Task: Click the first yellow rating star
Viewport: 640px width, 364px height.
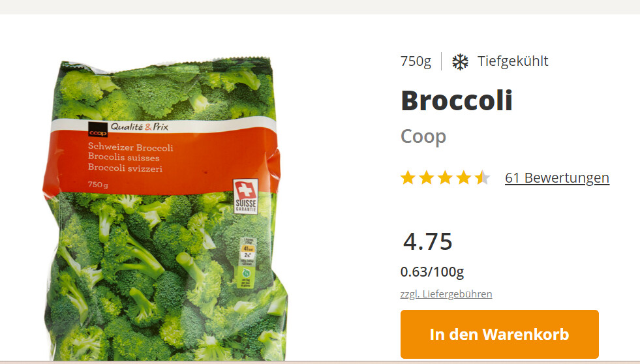Action: coord(408,178)
